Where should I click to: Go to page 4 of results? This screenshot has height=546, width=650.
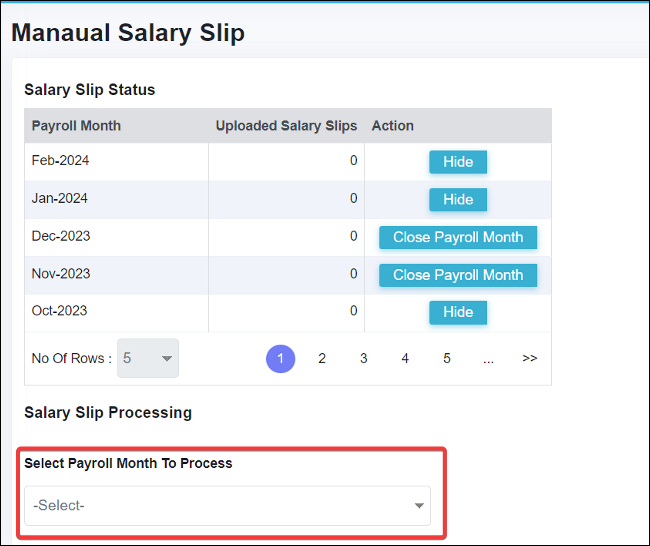pyautogui.click(x=405, y=359)
